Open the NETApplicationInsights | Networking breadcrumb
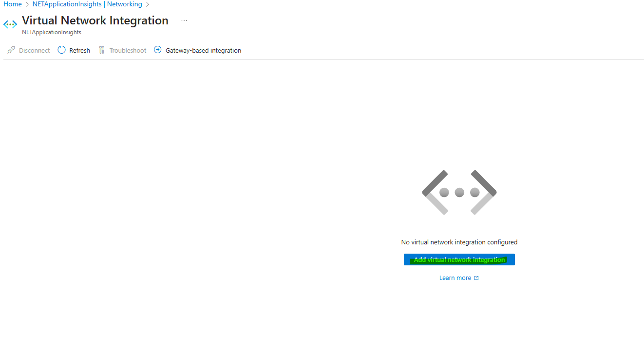 pyautogui.click(x=87, y=4)
